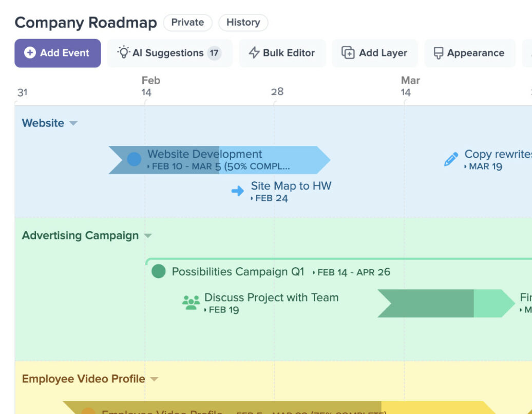Screen dimensions: 532x414
Task: Click the Appearance paintbrush icon
Action: (440, 52)
